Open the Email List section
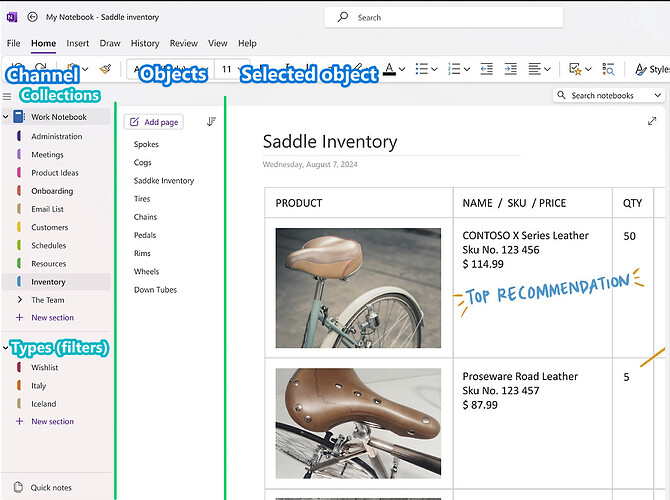 tap(56, 209)
